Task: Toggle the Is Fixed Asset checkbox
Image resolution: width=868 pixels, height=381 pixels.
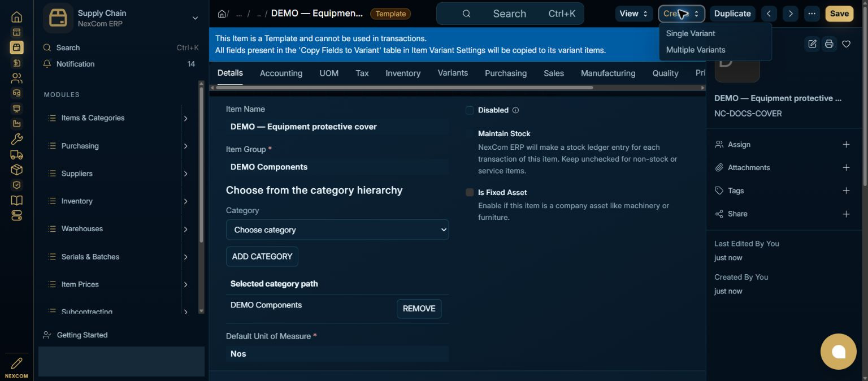Action: tap(470, 193)
